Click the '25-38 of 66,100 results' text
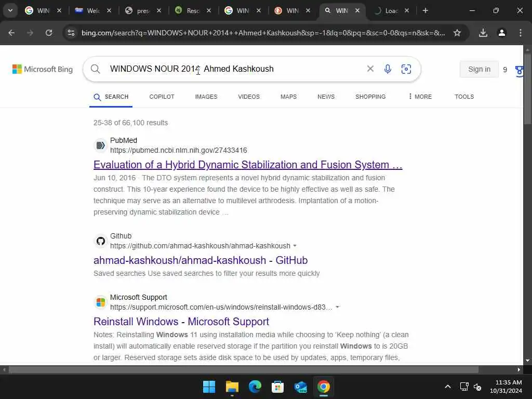This screenshot has width=532, height=399. (130, 123)
